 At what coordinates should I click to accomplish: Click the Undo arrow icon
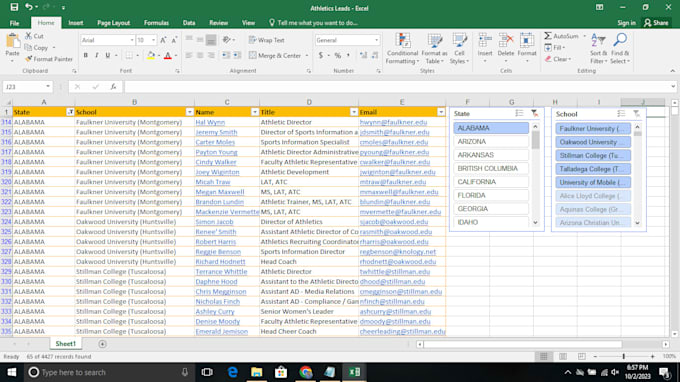click(x=29, y=7)
